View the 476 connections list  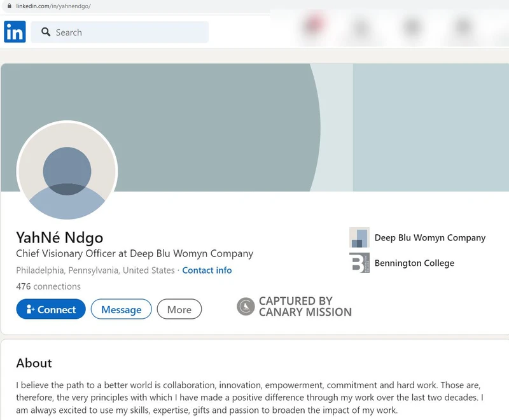(x=48, y=286)
